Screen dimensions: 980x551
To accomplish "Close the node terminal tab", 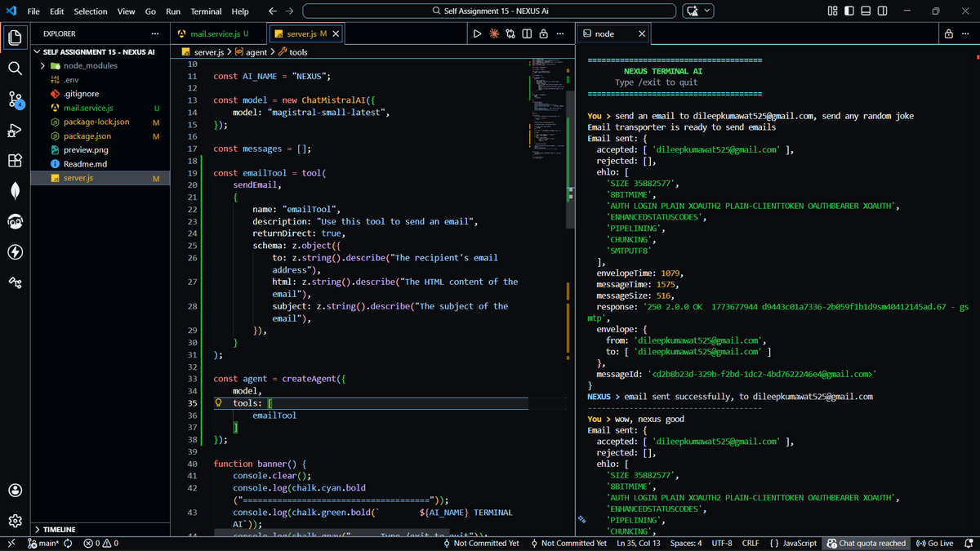I will (x=642, y=33).
